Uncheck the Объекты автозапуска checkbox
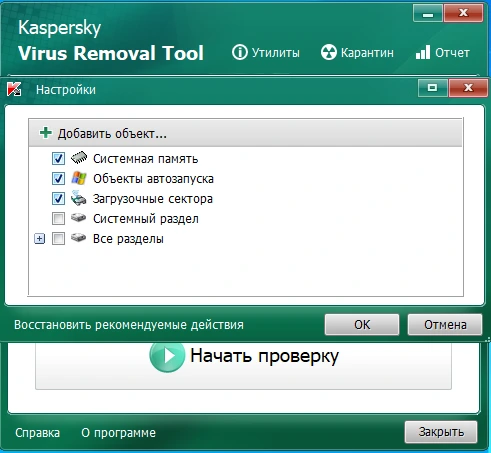Image resolution: width=491 pixels, height=453 pixels. [58, 179]
